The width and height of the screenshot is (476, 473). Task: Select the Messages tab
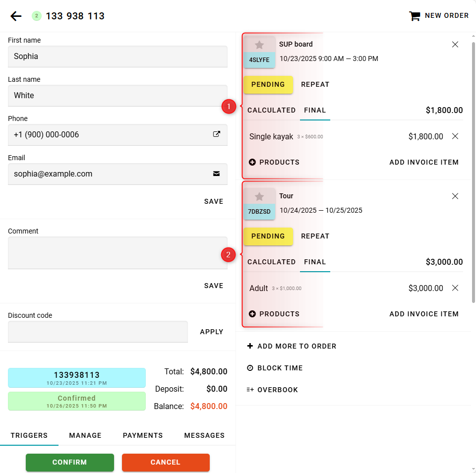pyautogui.click(x=204, y=435)
